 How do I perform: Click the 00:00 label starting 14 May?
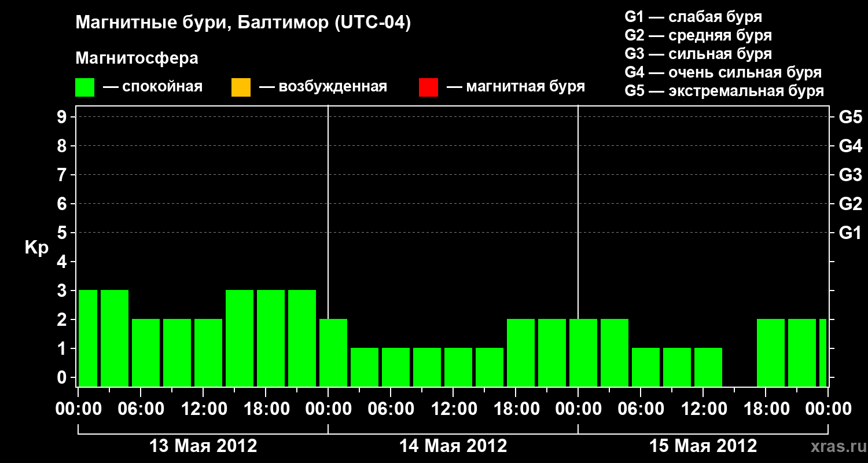click(x=328, y=409)
